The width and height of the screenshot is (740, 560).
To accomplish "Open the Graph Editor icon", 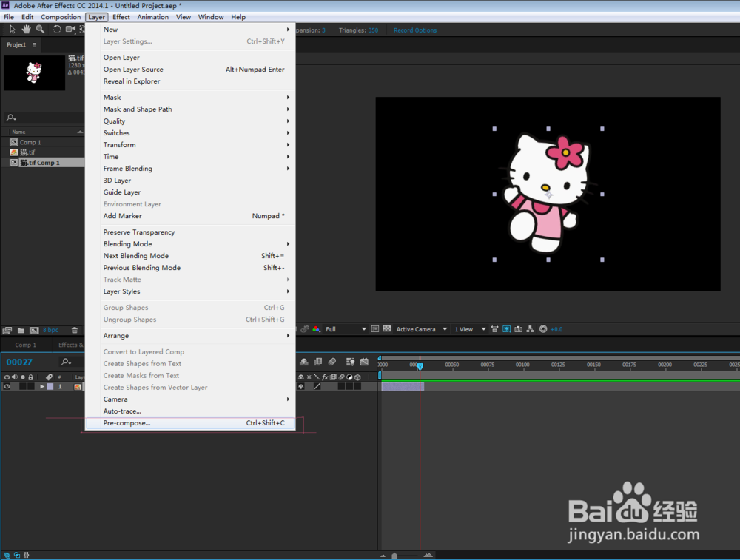I will [364, 362].
